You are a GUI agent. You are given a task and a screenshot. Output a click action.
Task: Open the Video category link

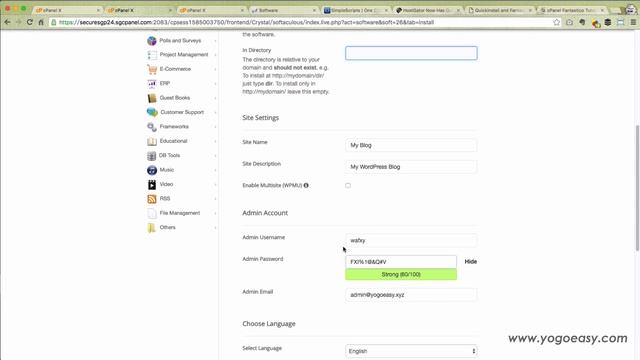tap(166, 184)
